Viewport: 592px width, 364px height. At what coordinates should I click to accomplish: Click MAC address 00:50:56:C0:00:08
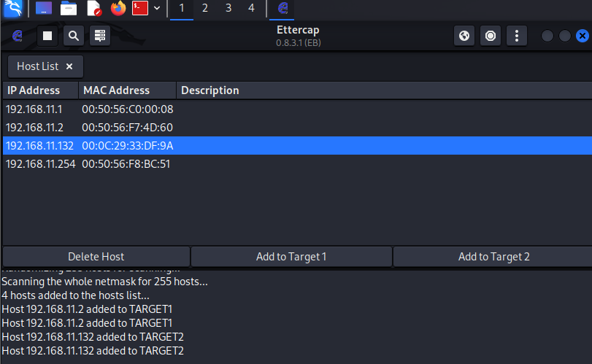click(128, 109)
